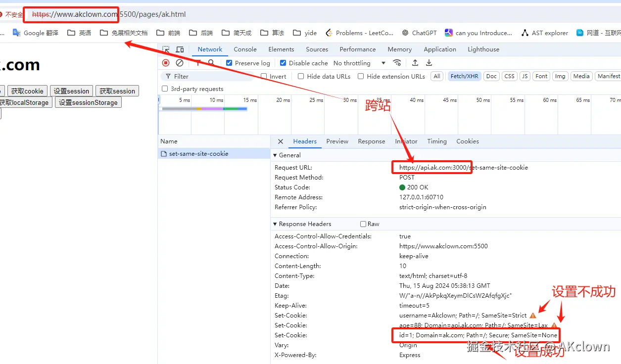The height and width of the screenshot is (364, 621).
Task: Open 英语 bookmarks folder
Action: (x=79, y=33)
